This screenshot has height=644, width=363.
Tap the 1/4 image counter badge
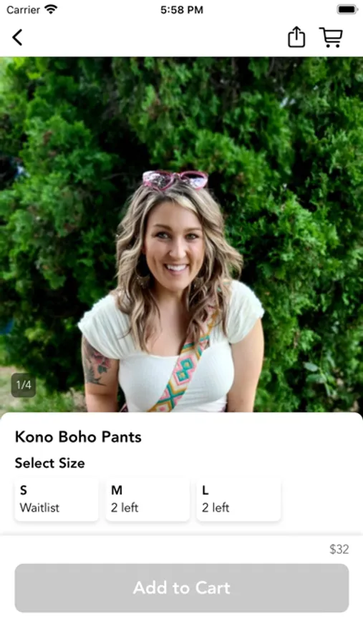click(24, 385)
